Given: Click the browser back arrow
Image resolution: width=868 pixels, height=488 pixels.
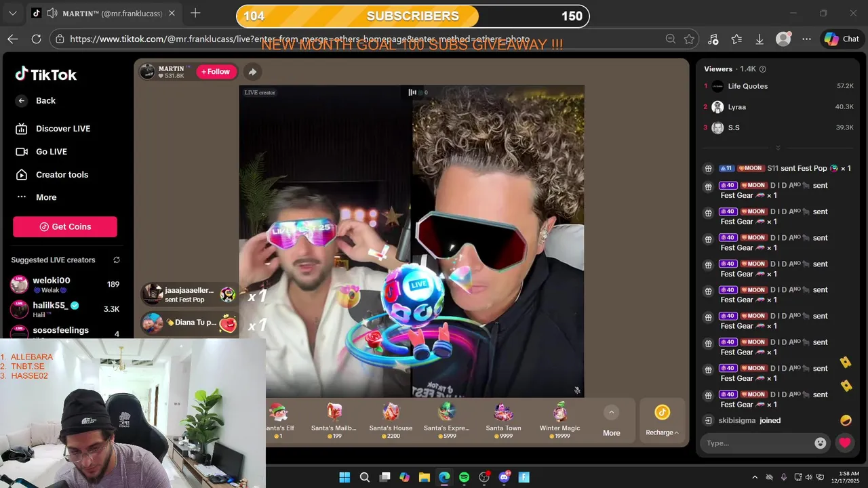Looking at the screenshot, I should [x=13, y=39].
